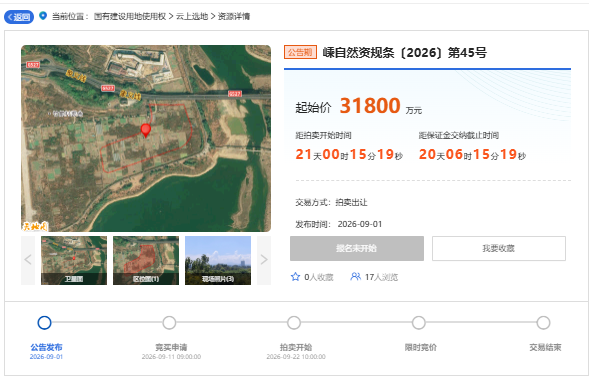Select 资源详情 breadcrumb text

click(x=234, y=16)
